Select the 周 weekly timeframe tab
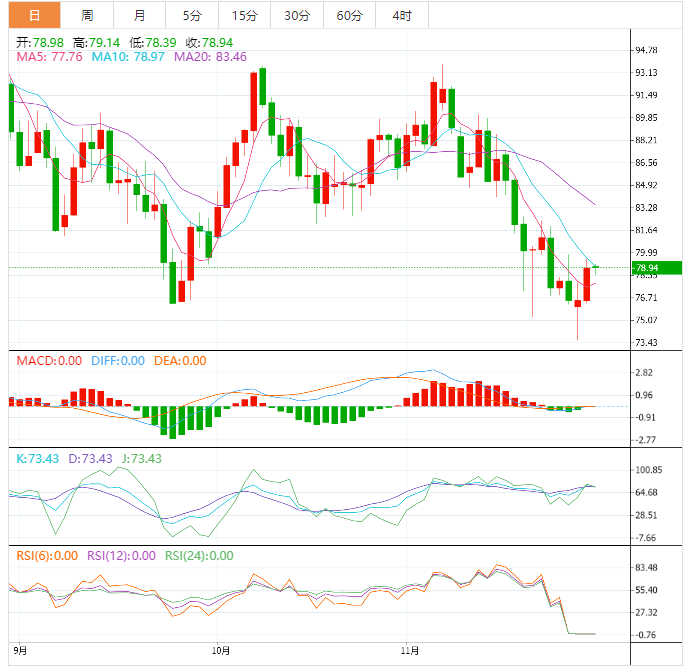Image resolution: width=691 pixels, height=672 pixels. pos(87,15)
